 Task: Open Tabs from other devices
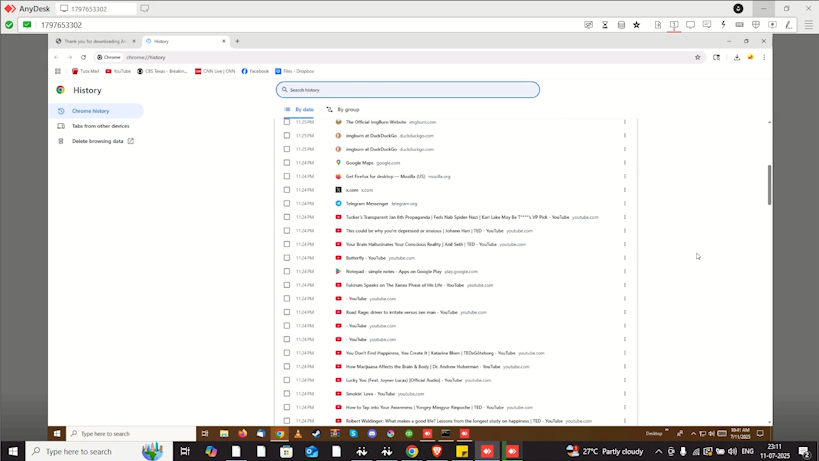[x=100, y=126]
